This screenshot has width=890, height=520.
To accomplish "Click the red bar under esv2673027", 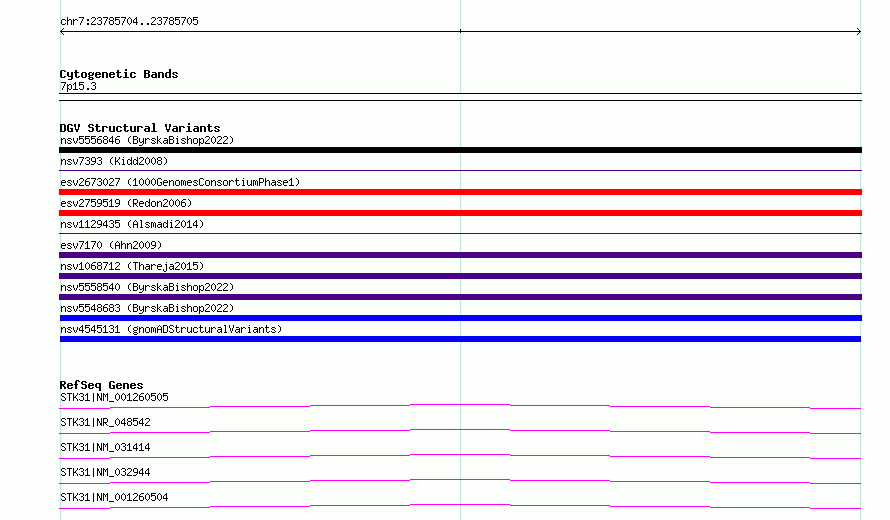I will click(460, 192).
